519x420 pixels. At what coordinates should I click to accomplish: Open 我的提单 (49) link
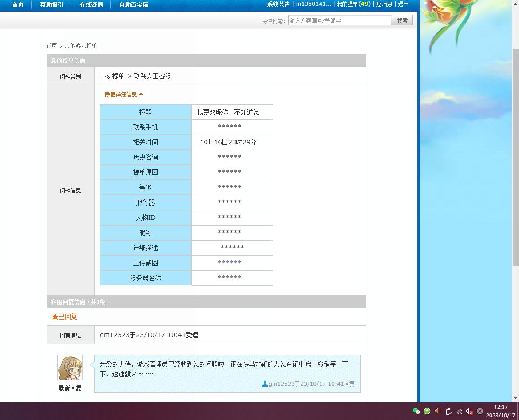[353, 4]
